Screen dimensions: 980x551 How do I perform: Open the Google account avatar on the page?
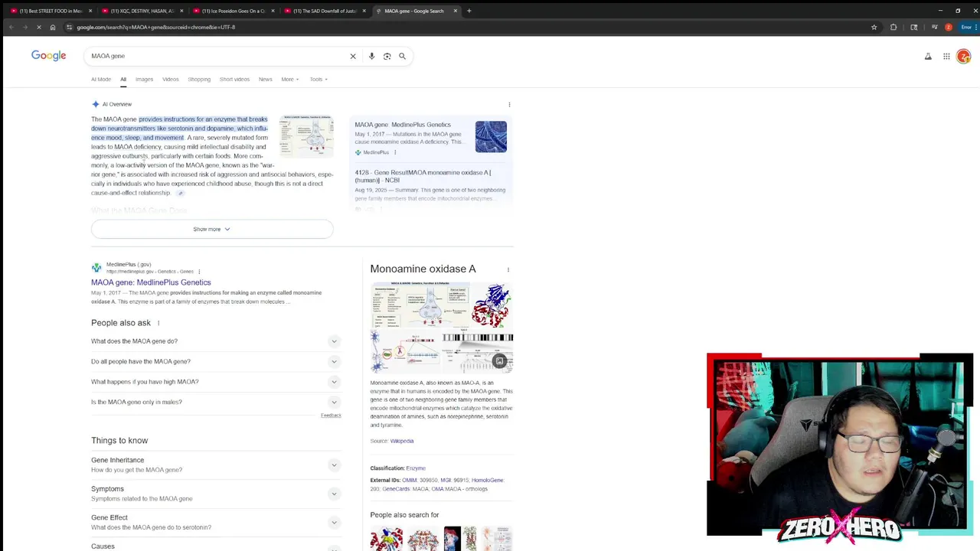pos(964,56)
